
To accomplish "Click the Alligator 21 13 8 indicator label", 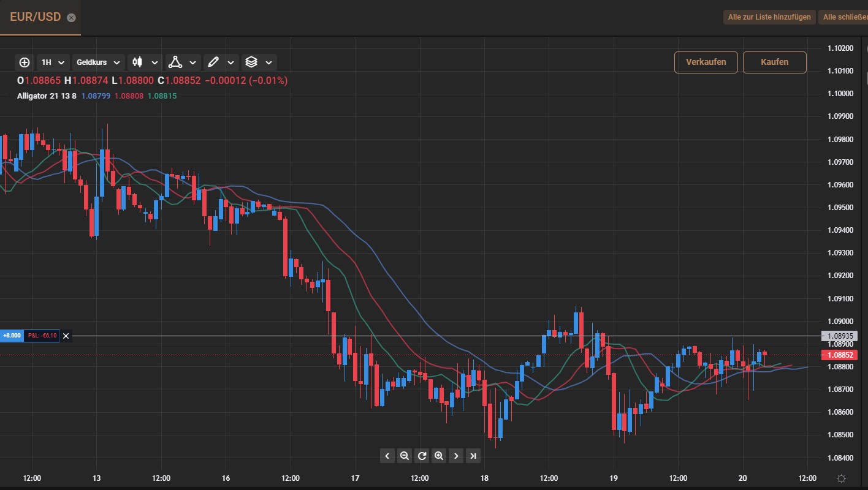I will [x=47, y=96].
